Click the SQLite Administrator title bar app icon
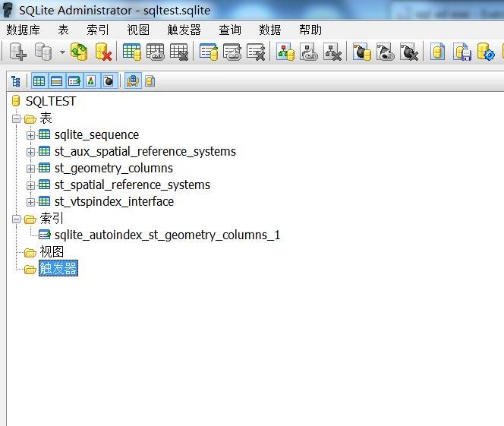This screenshot has width=504, height=426. coord(8,10)
